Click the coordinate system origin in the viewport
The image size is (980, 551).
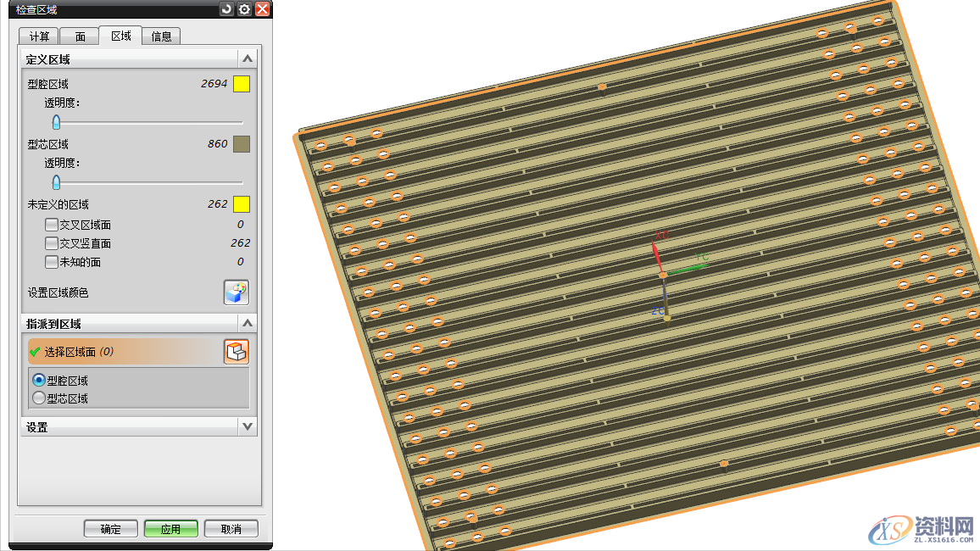(663, 275)
